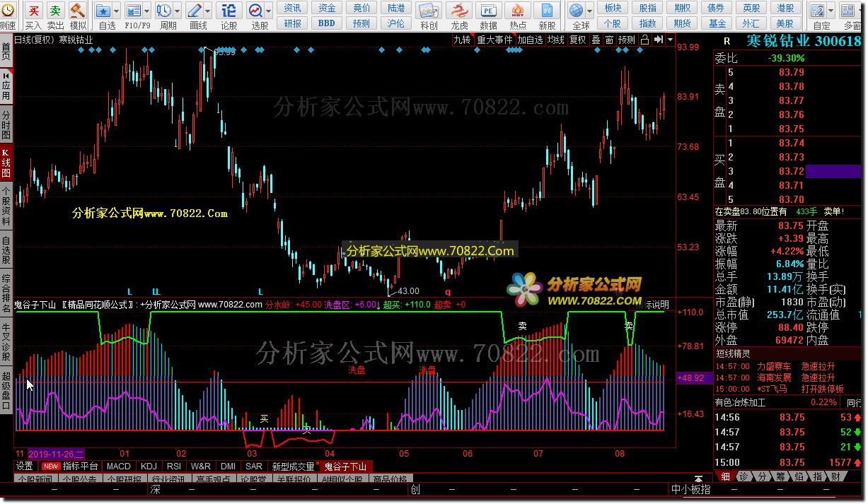
Task: Click the 买入 (buy) toolbar icon
Action: pyautogui.click(x=33, y=11)
